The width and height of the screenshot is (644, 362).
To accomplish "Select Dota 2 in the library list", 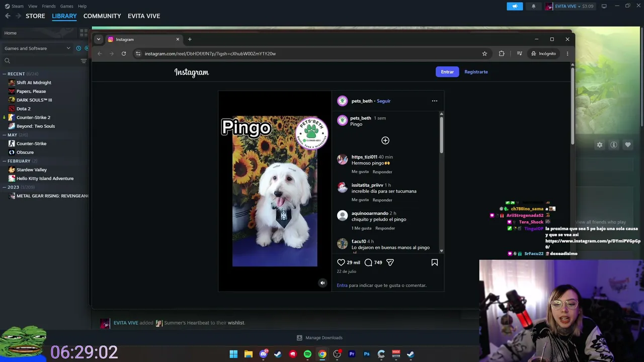I will tap(24, 109).
